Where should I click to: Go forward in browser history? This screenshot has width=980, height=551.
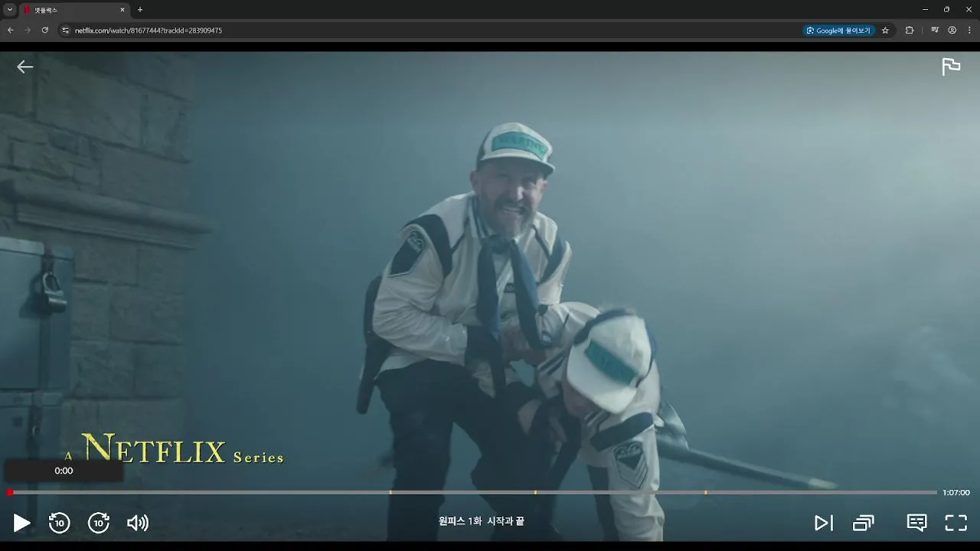click(x=28, y=31)
